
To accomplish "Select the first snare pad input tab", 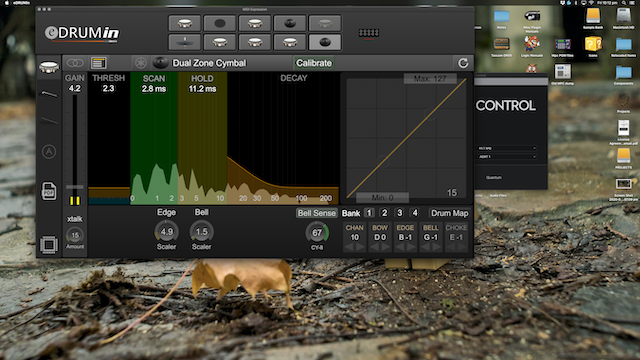I will (184, 23).
